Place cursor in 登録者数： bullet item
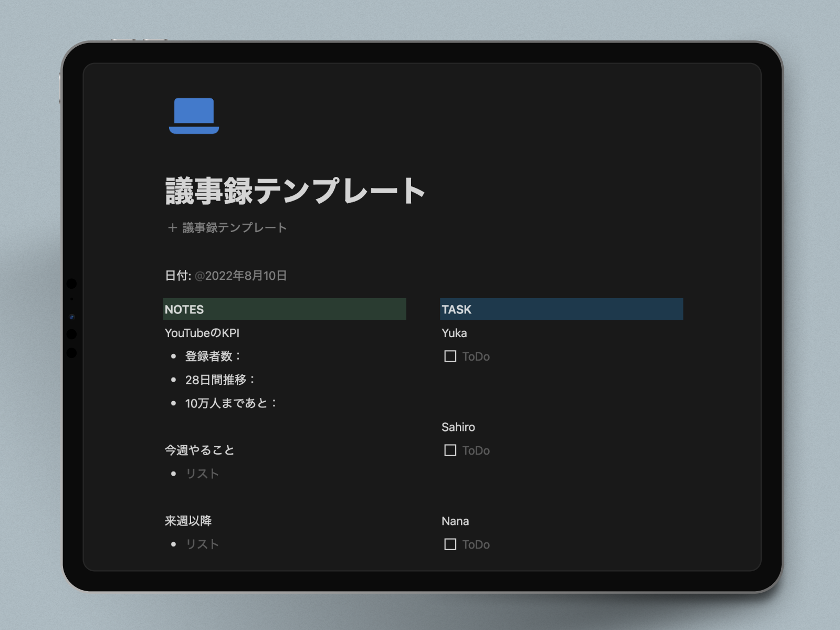Screen dimensions: 840x630 click(x=213, y=356)
